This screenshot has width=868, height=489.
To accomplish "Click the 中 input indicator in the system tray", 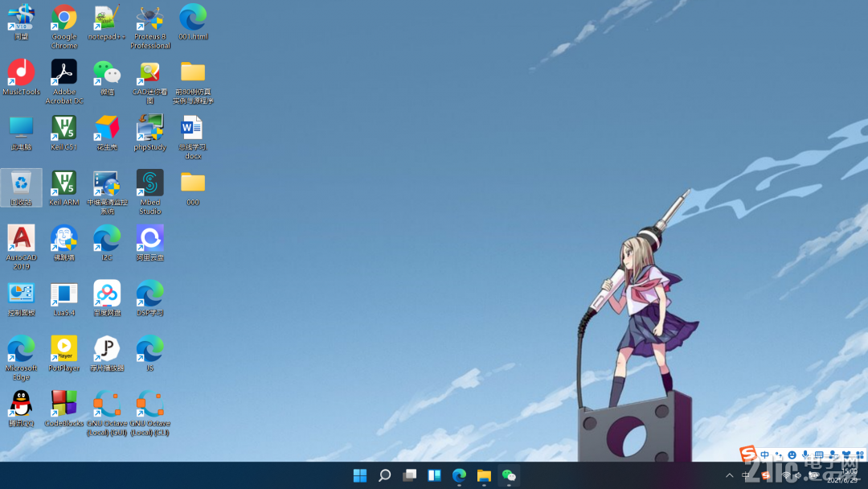I will click(x=746, y=475).
